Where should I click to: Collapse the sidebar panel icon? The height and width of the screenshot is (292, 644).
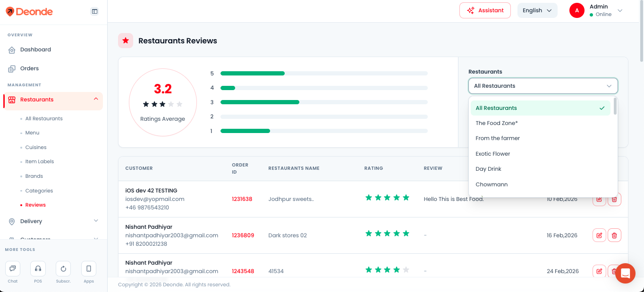click(x=94, y=11)
